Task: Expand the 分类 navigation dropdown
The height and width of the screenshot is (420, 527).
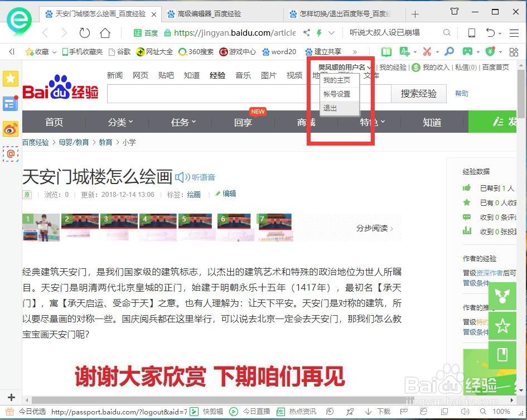Action: coord(120,122)
